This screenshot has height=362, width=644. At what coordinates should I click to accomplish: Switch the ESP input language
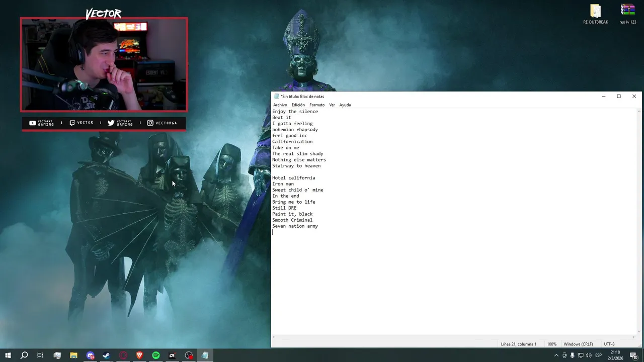coord(598,355)
